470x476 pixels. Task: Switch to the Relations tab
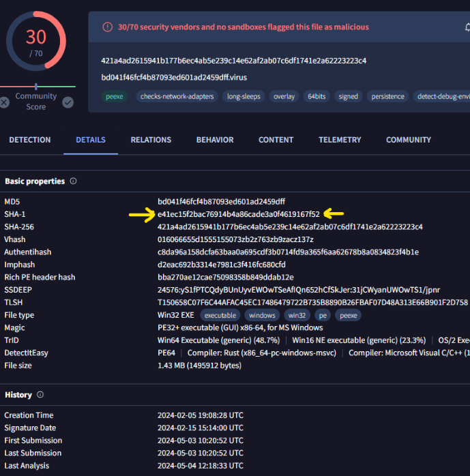pyautogui.click(x=151, y=140)
